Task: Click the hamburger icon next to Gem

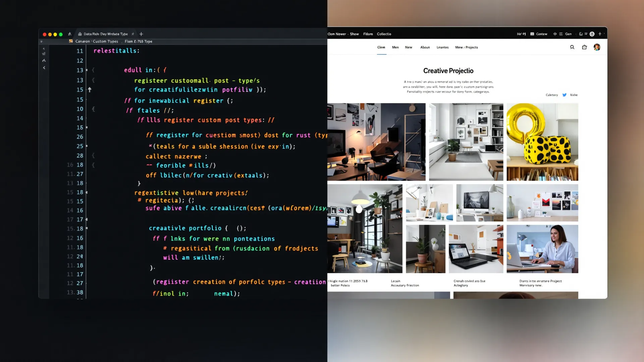Action: (x=561, y=34)
